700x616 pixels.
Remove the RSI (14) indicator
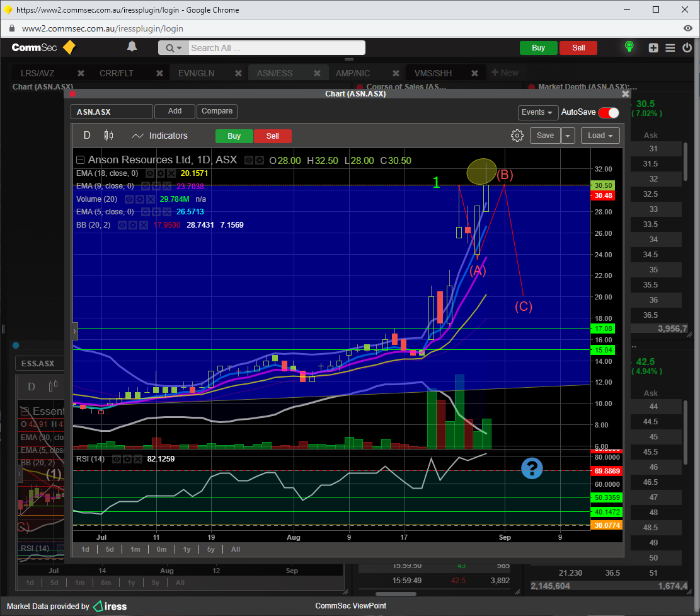pyautogui.click(x=138, y=459)
